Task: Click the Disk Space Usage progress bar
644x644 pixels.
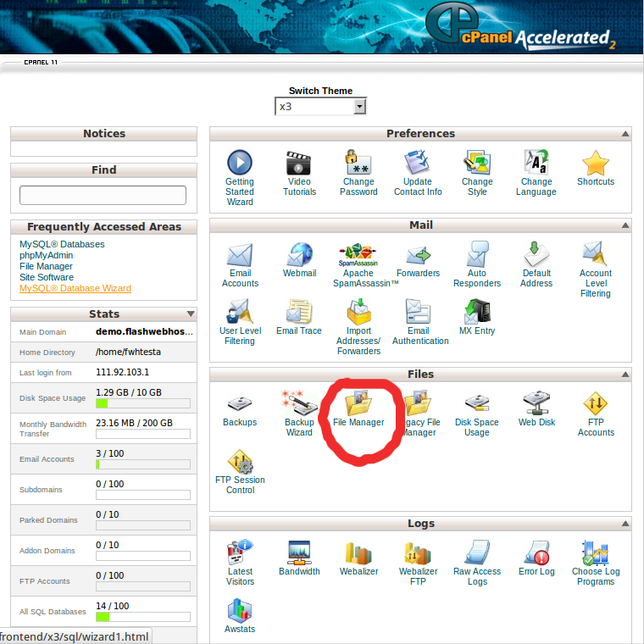Action: click(143, 403)
